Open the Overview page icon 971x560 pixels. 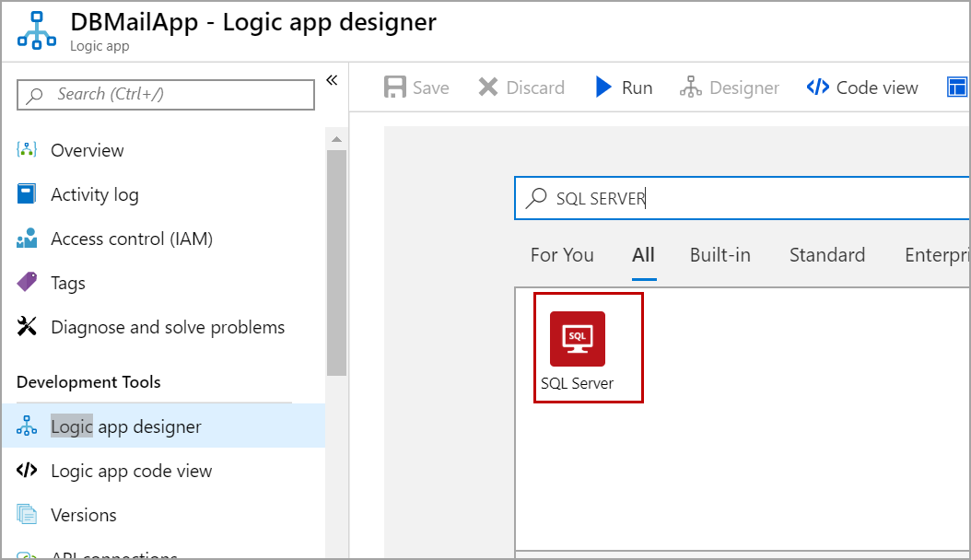pos(27,150)
